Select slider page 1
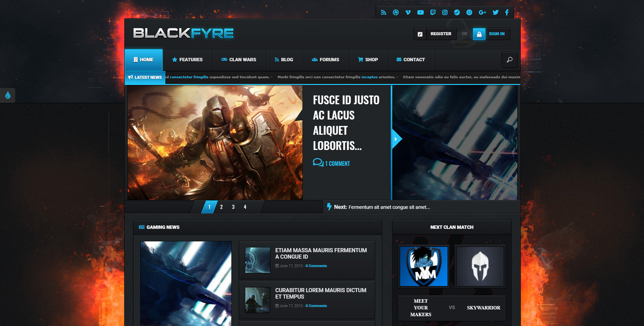The image size is (644, 326). click(x=209, y=207)
